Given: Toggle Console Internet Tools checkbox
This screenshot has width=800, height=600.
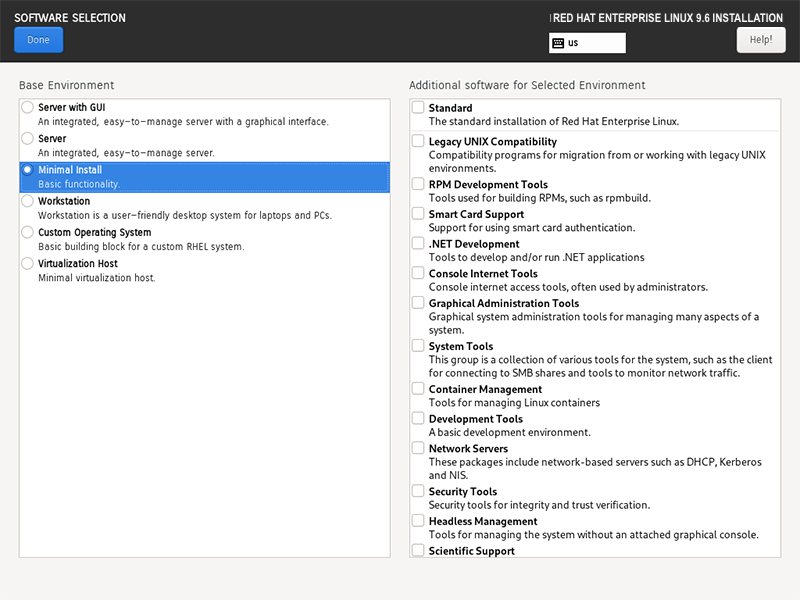Looking at the screenshot, I should tap(418, 274).
